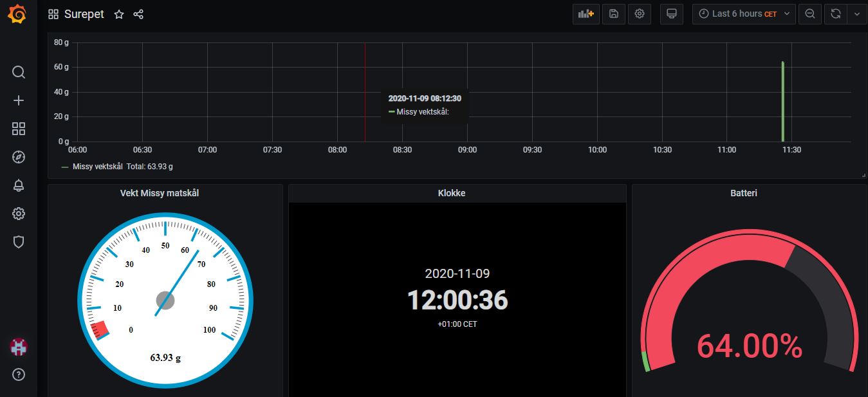Zoom out the time range
The image size is (868, 397).
click(x=810, y=14)
